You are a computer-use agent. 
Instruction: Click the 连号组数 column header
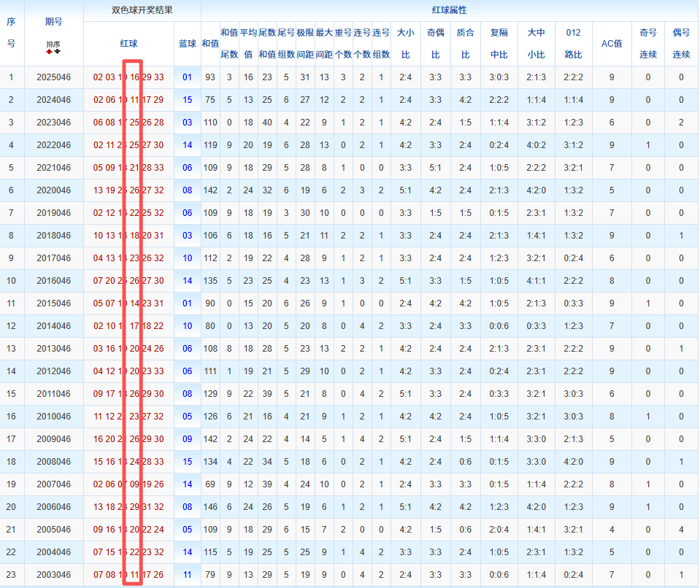pos(381,43)
